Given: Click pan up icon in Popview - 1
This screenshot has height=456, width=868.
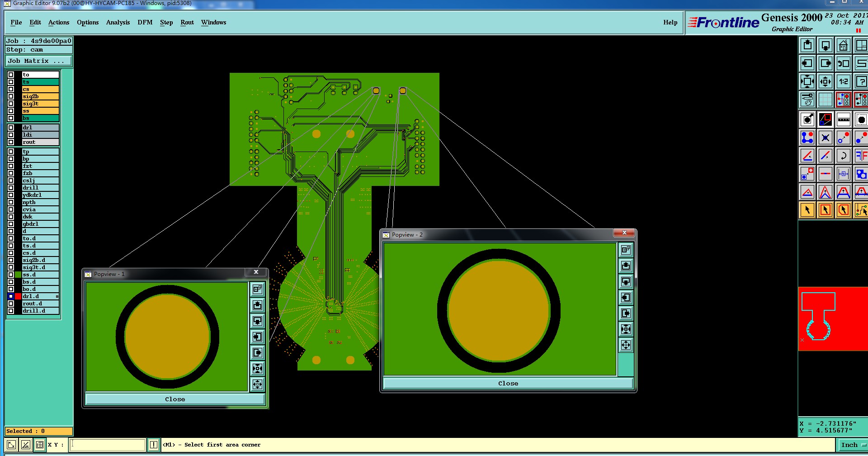Looking at the screenshot, I should tap(257, 305).
